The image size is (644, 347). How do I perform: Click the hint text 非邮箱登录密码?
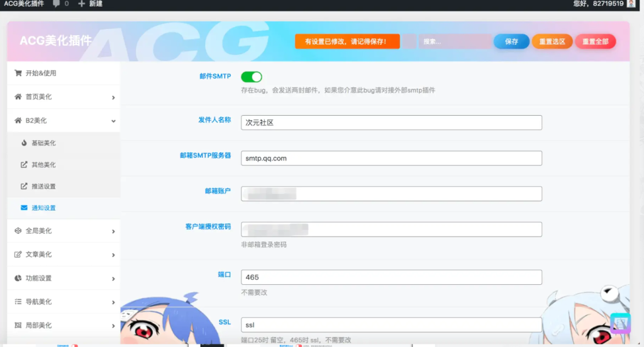point(264,245)
